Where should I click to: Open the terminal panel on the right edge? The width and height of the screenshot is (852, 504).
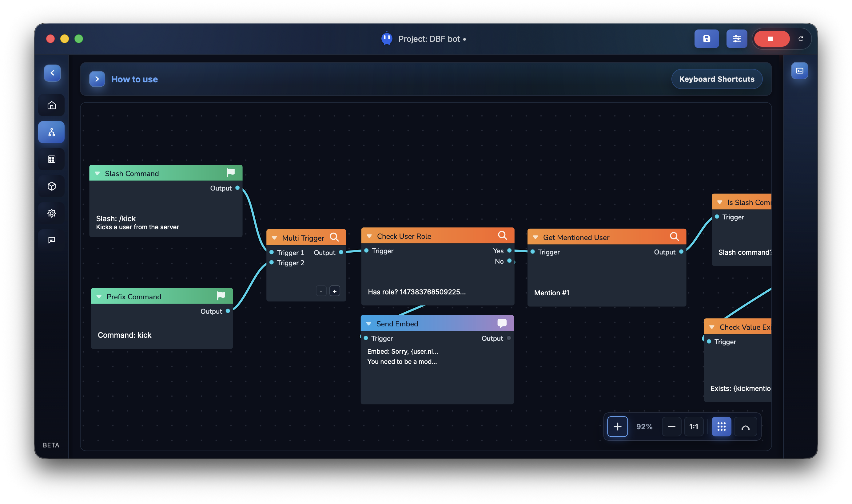point(800,71)
